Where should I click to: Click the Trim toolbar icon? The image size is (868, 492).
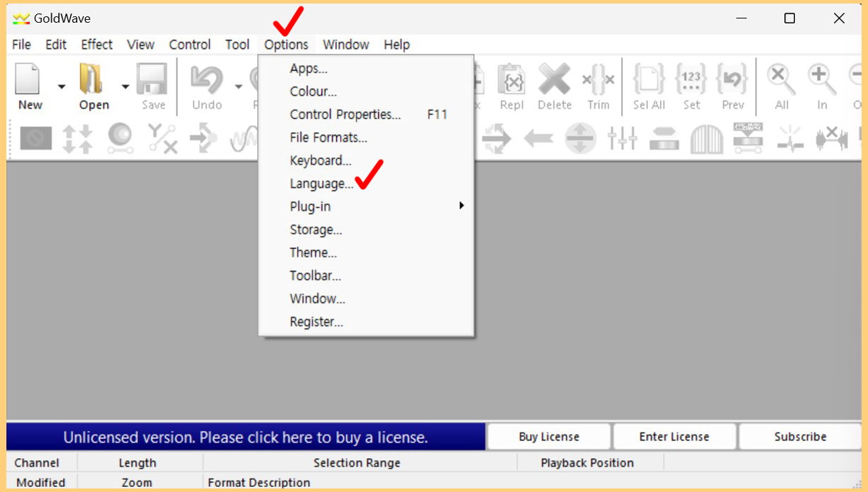(598, 79)
